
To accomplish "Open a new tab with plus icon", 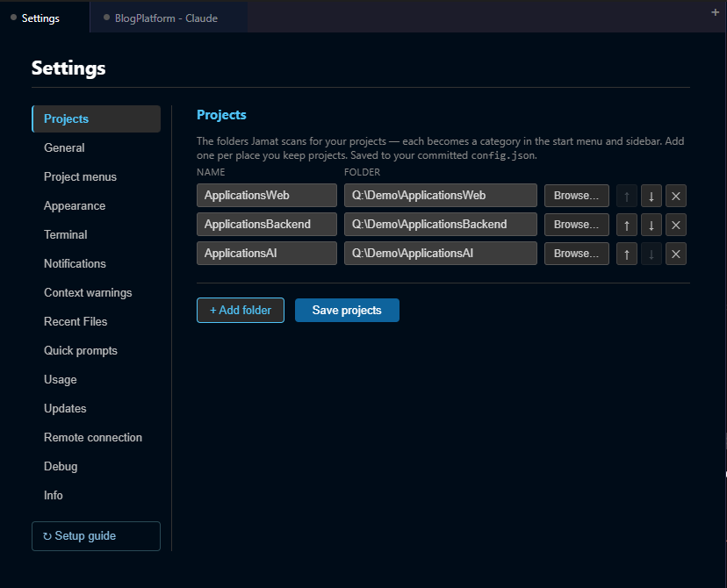I will pyautogui.click(x=715, y=12).
